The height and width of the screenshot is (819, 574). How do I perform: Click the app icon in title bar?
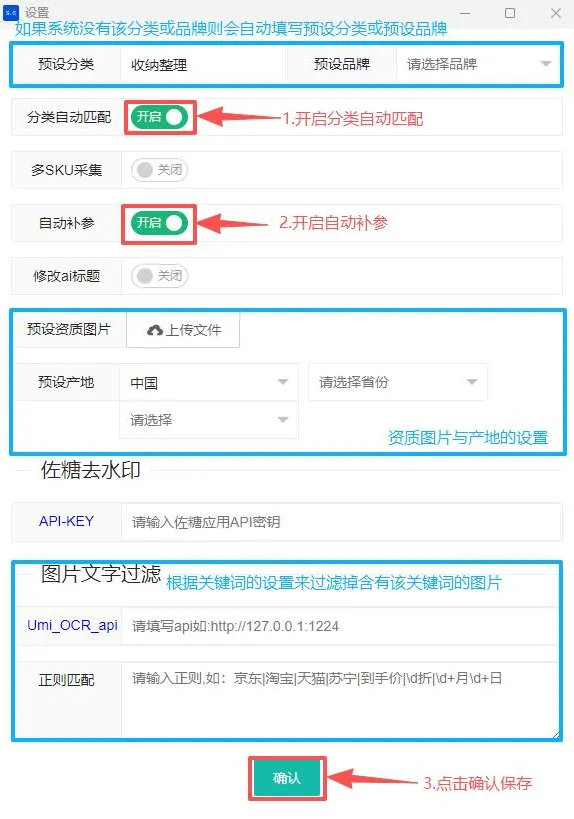click(x=11, y=13)
